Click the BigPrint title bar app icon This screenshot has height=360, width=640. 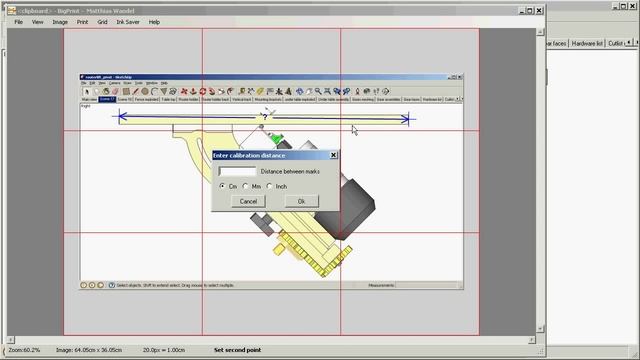click(11, 11)
